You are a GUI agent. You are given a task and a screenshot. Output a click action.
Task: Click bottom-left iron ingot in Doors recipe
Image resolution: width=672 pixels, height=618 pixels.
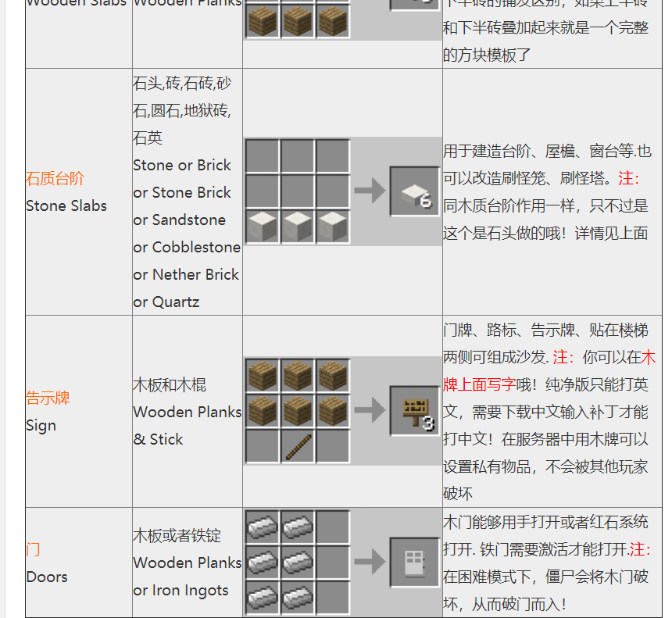[263, 597]
